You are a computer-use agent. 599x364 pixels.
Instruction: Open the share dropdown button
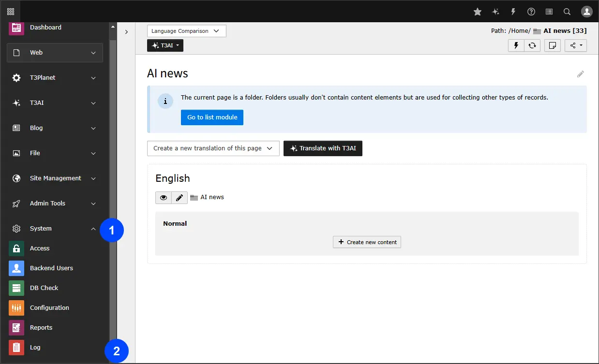(x=576, y=45)
